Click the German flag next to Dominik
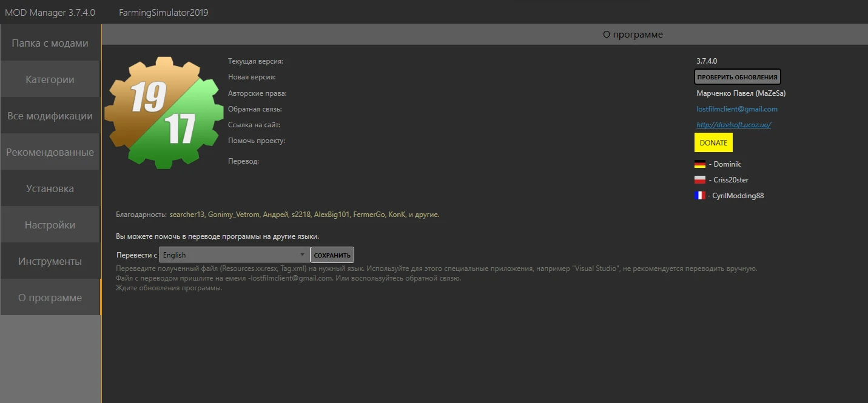 tap(701, 164)
